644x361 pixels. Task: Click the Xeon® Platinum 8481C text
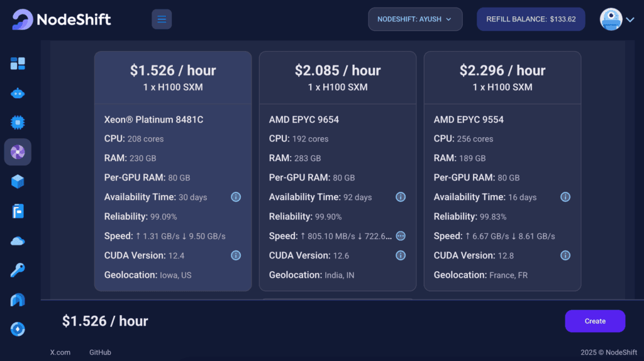153,119
